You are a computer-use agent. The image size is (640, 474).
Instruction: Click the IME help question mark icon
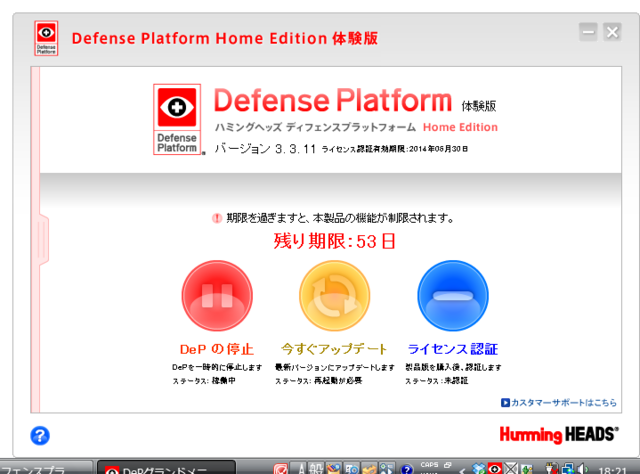click(x=407, y=469)
